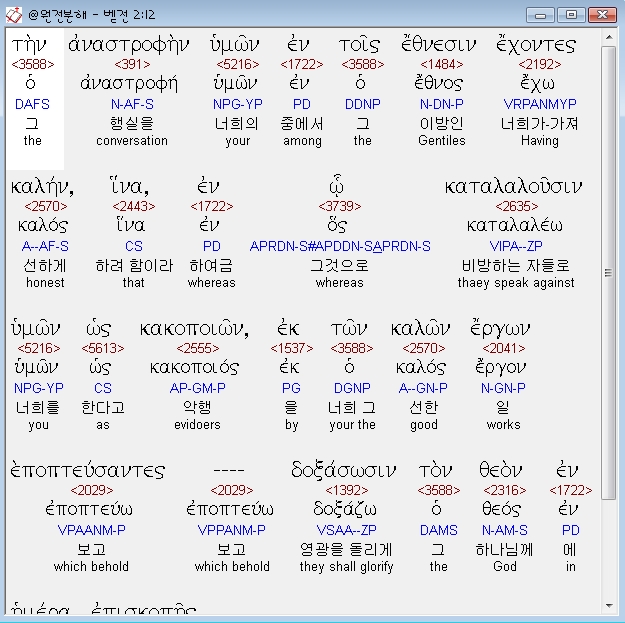
Task: Click the lemma ἀναστροφή
Action: point(129,83)
